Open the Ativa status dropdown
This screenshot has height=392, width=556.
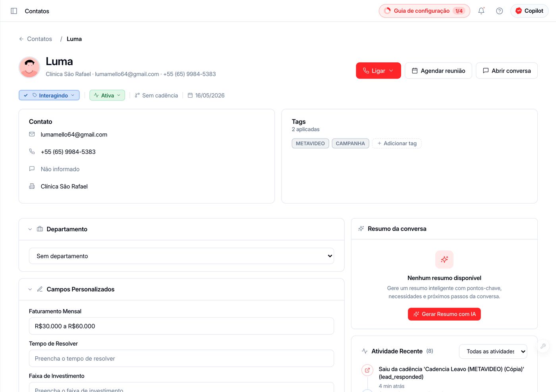107,95
